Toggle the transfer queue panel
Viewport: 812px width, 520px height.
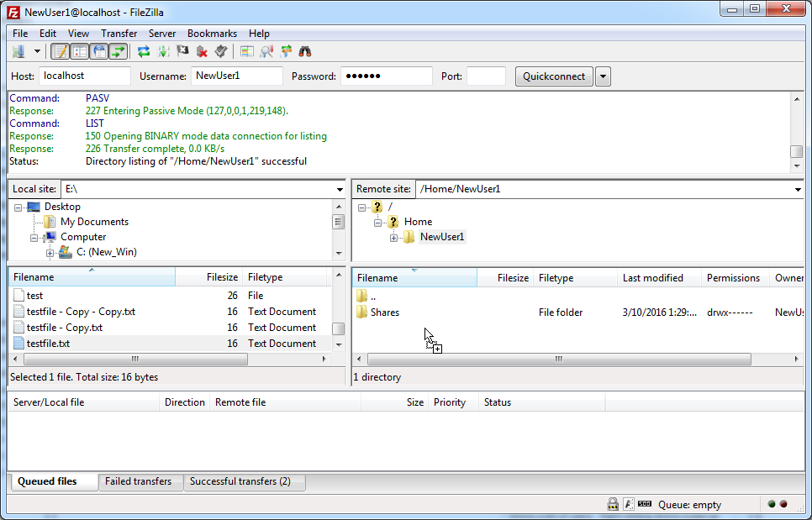(119, 51)
